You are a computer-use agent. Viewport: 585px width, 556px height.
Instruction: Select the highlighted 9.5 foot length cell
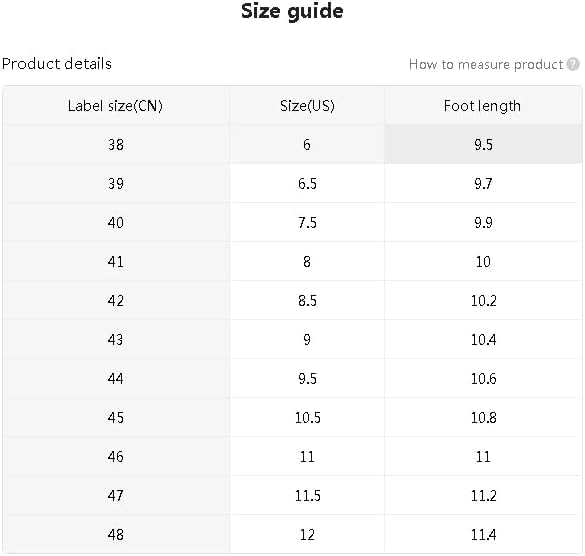click(x=483, y=145)
